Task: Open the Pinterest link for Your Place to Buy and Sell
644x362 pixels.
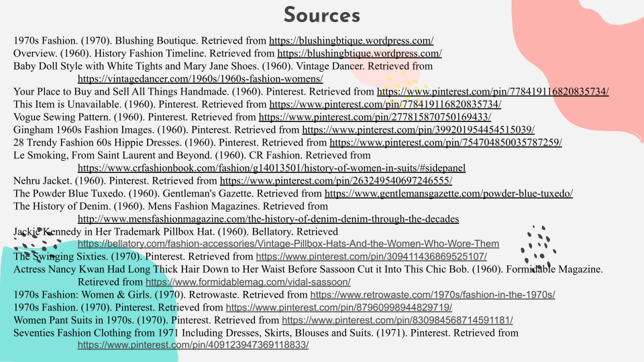Action: 493,92
